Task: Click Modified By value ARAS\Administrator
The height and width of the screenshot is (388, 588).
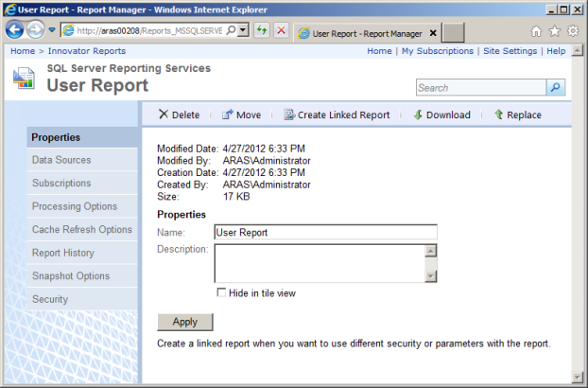Action: [267, 161]
